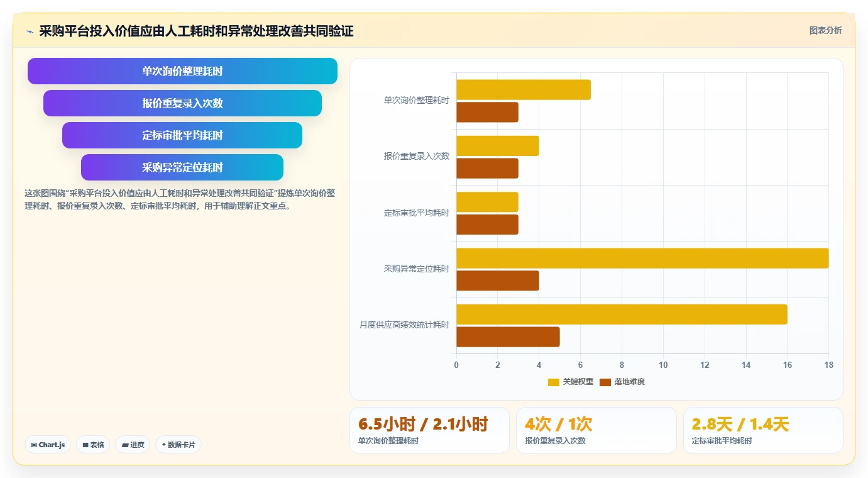This screenshot has height=478, width=868.
Task: Click the yellow bar for 定标审批平均耗时
Action: click(487, 202)
